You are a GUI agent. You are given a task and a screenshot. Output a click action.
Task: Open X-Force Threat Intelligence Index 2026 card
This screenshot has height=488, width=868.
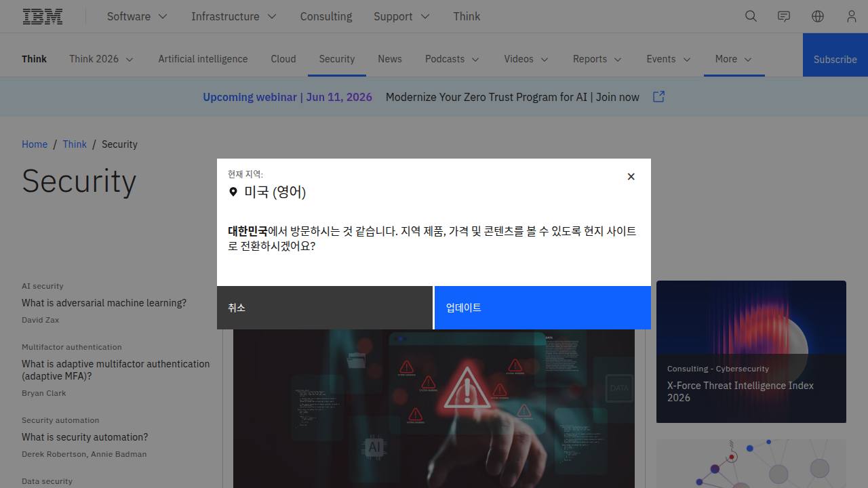click(751, 352)
